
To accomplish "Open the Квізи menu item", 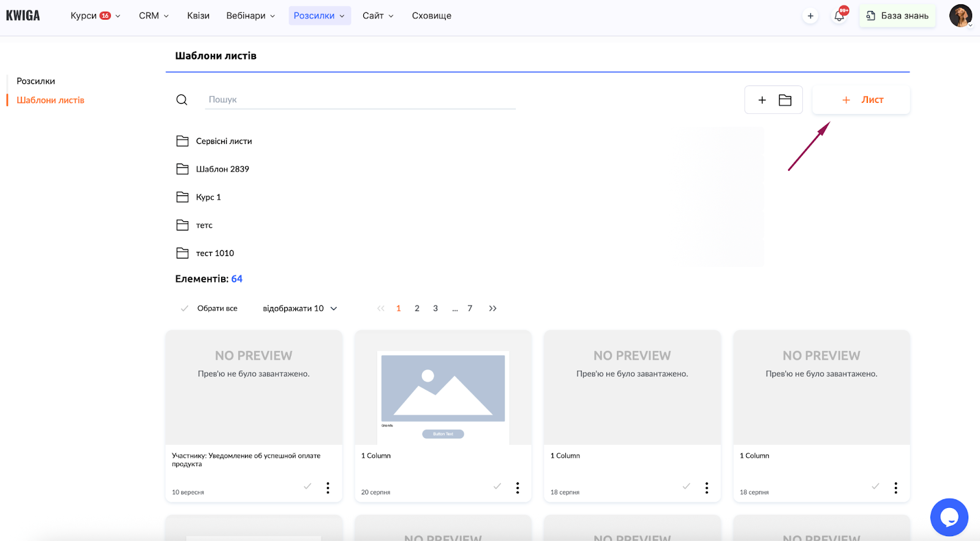I will pos(198,16).
